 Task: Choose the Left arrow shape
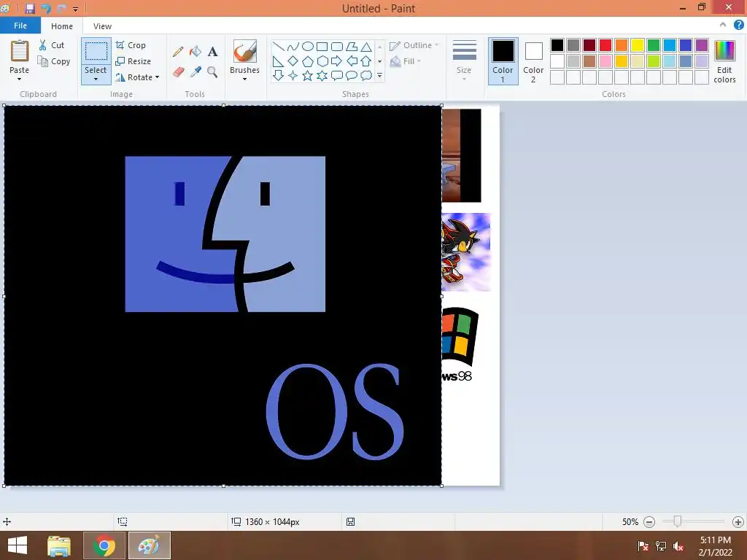pyautogui.click(x=352, y=61)
